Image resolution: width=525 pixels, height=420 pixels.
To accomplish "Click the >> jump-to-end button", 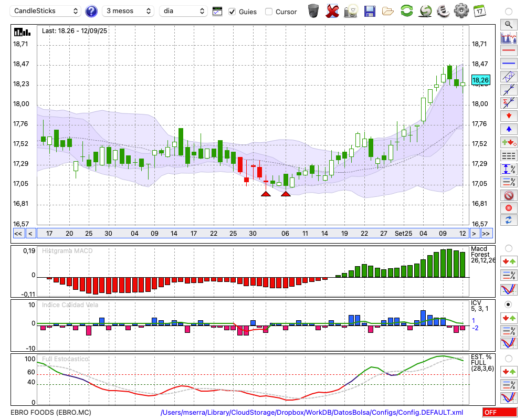I will pyautogui.click(x=486, y=234).
